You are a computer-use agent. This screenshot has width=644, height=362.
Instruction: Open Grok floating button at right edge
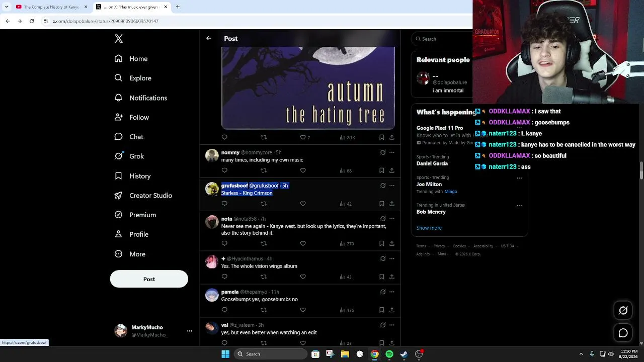tap(623, 310)
